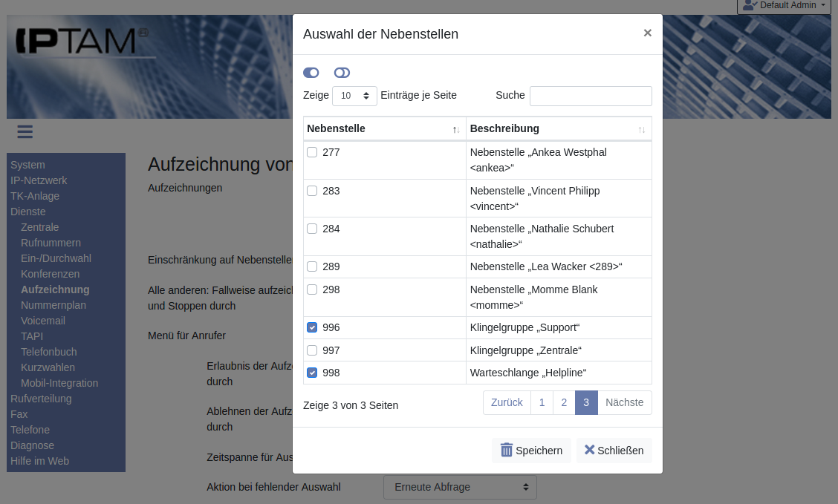Check the box for extension 277

click(x=312, y=152)
